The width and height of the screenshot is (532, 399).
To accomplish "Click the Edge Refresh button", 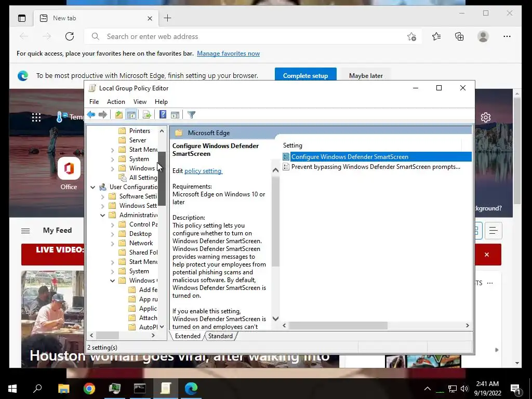I will pos(70,36).
